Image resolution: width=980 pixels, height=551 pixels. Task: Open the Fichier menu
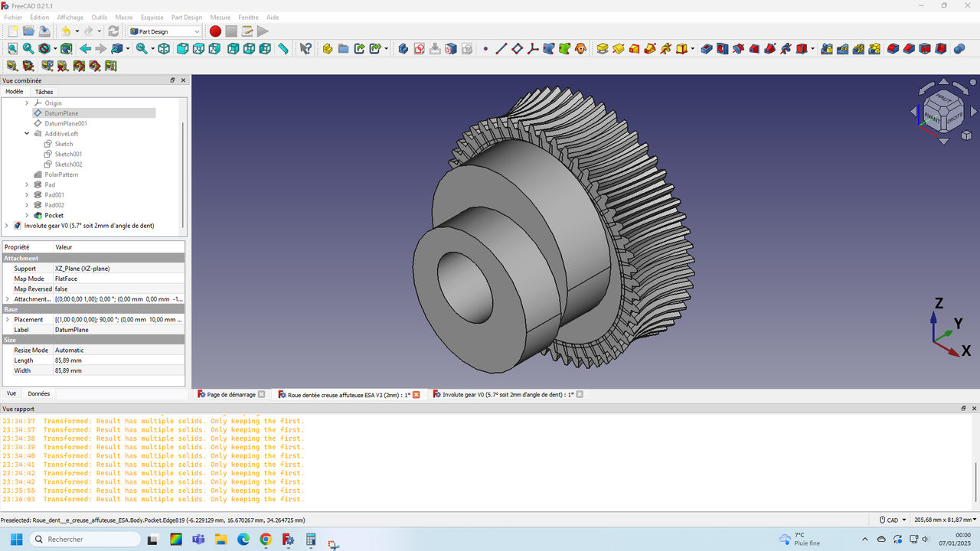click(13, 17)
